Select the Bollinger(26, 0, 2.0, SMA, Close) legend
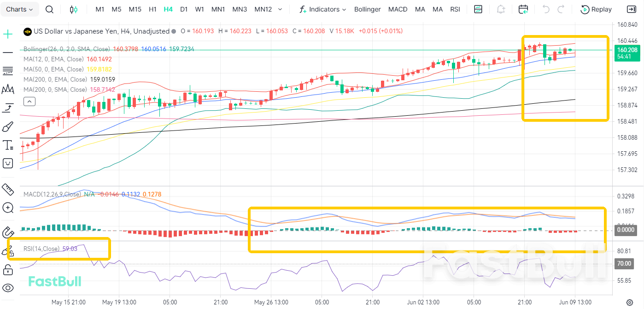This screenshot has height=309, width=644. pyautogui.click(x=67, y=49)
